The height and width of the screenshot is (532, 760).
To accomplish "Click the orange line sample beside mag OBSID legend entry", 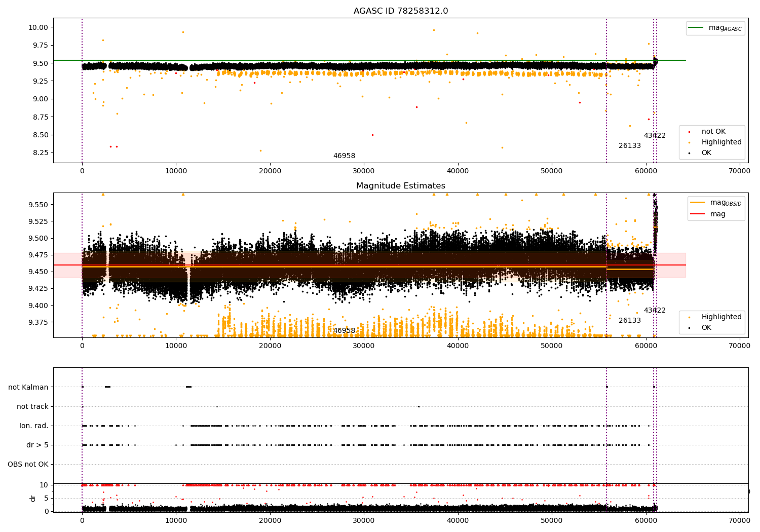I will click(698, 203).
